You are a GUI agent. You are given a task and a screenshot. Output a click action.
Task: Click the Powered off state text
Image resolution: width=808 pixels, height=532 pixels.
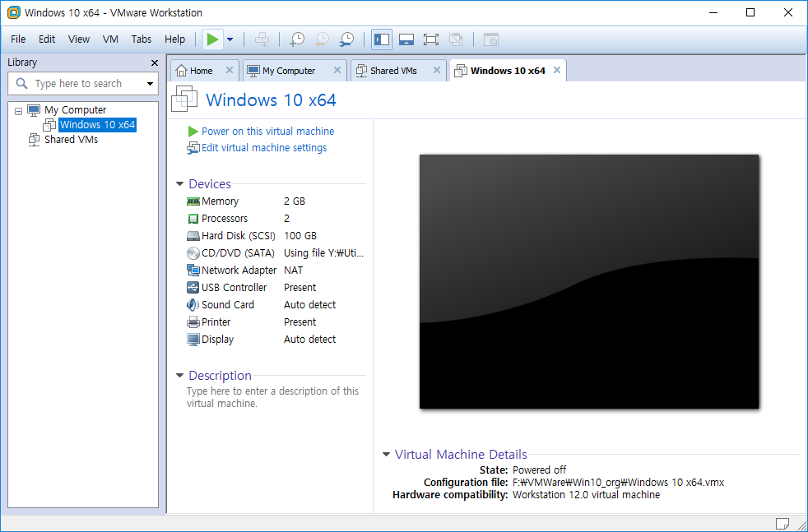(x=539, y=470)
